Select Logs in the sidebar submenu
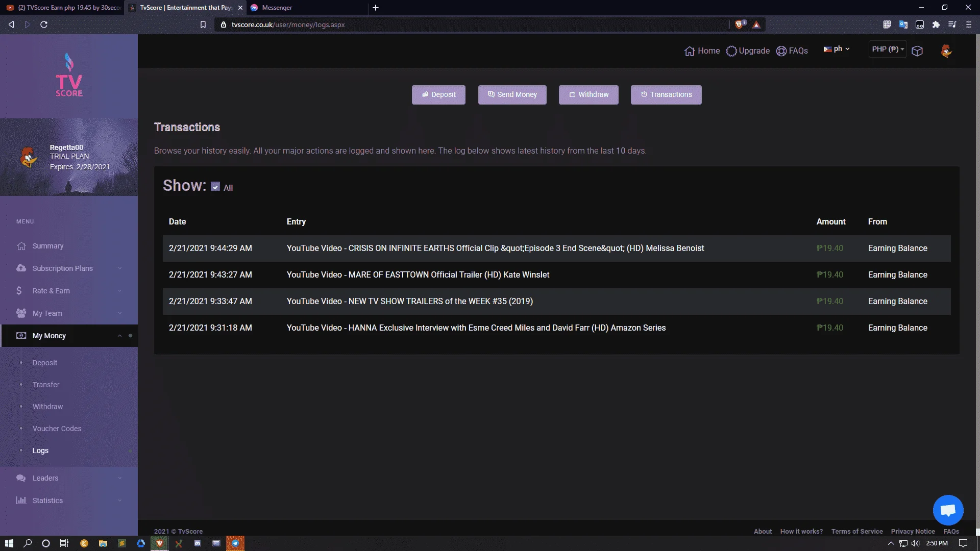 40,450
